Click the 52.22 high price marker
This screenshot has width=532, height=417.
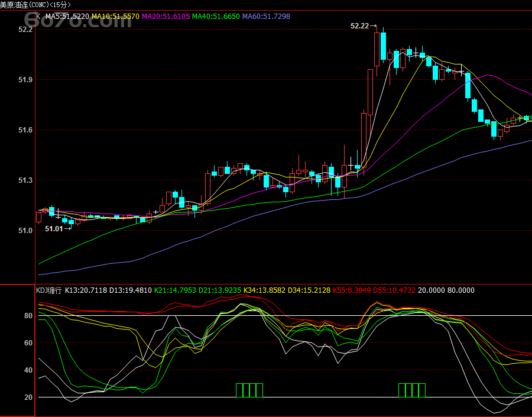[x=359, y=26]
